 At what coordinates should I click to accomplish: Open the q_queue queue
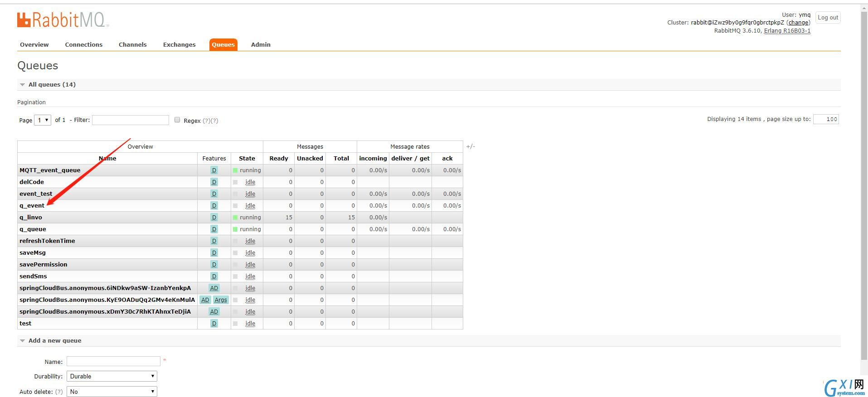pyautogui.click(x=33, y=229)
